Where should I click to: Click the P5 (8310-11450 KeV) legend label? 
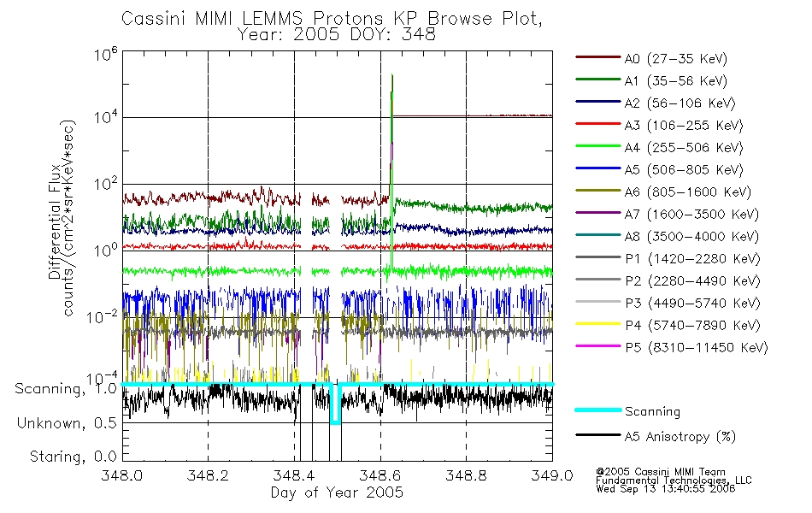point(697,347)
